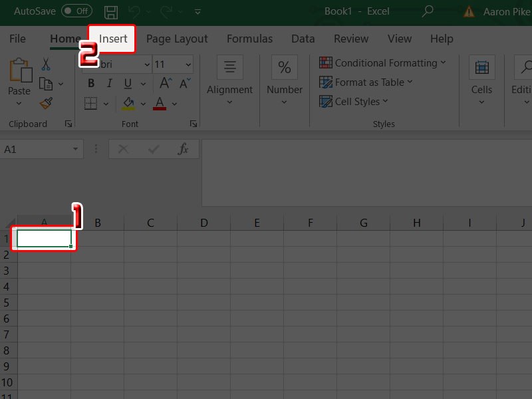Click the Cut scissors icon
532x399 pixels.
click(x=46, y=65)
